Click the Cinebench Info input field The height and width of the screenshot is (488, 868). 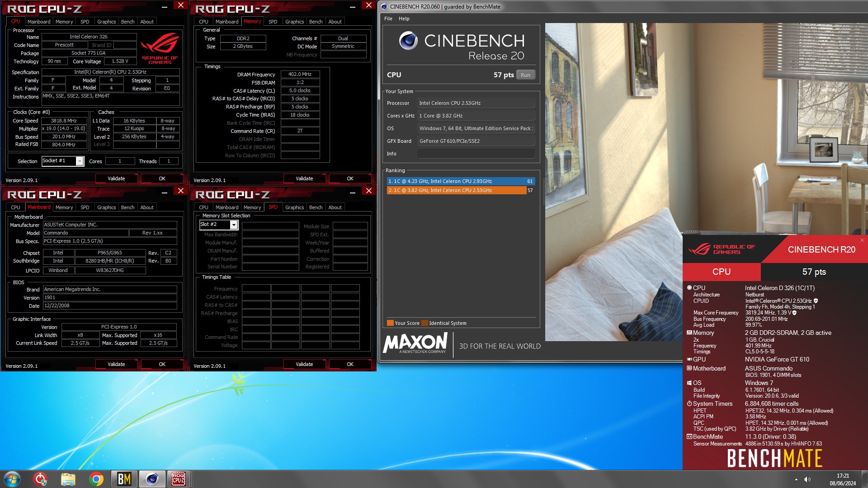click(x=476, y=154)
